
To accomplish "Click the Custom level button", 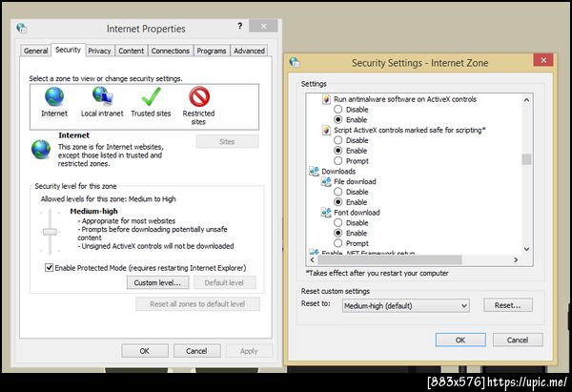I will (157, 282).
